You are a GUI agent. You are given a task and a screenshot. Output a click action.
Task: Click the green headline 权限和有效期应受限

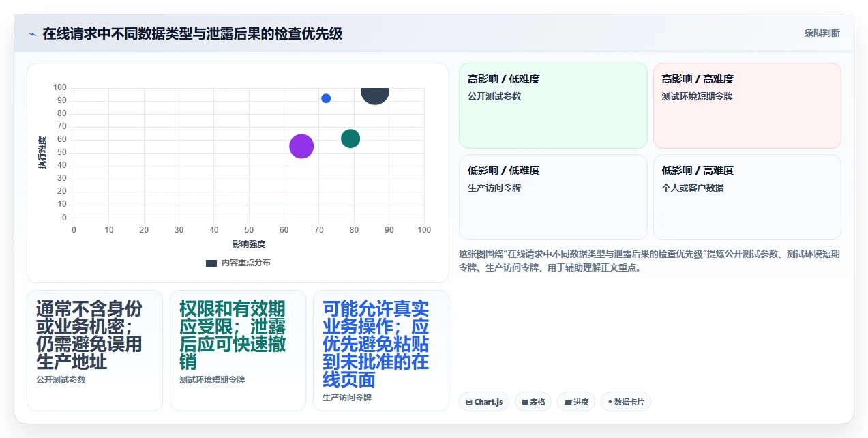[x=233, y=336]
